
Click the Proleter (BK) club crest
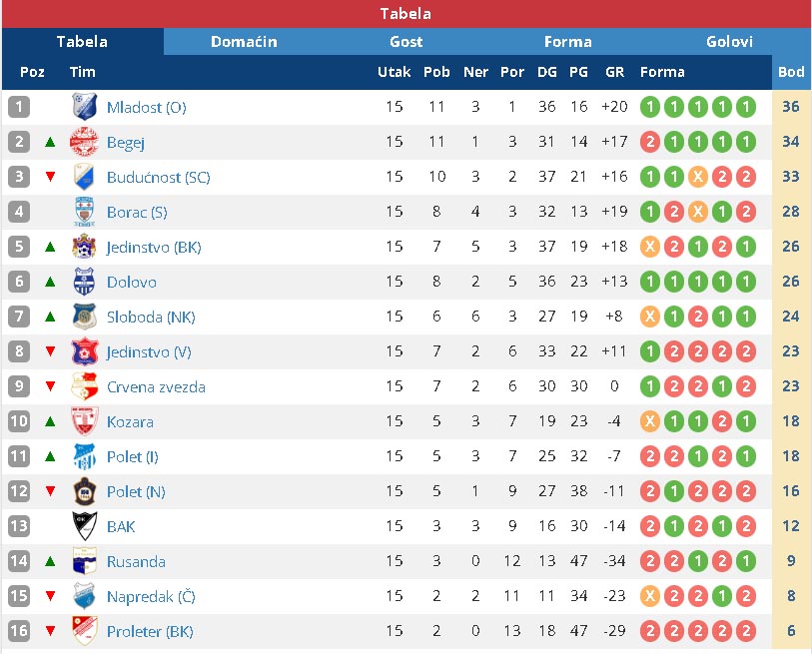84,631
